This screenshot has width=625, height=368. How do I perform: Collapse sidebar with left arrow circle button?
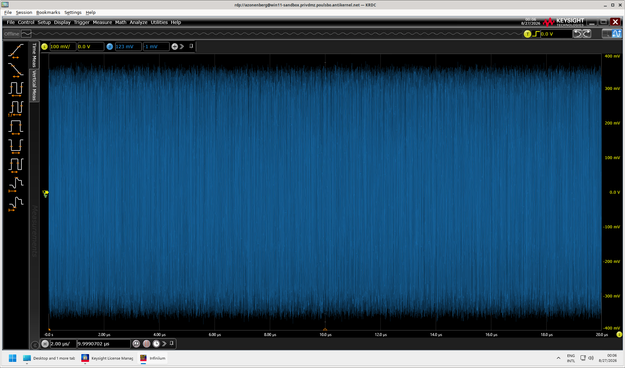pyautogui.click(x=35, y=344)
